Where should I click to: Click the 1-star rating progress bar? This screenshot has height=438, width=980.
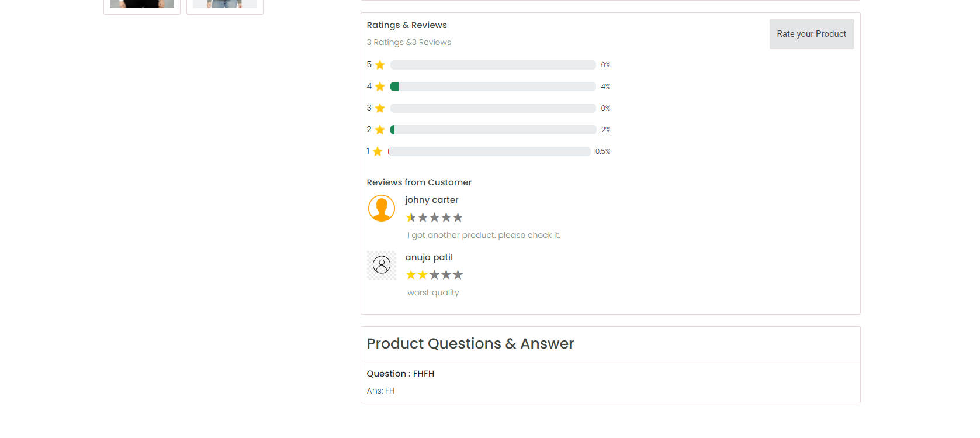coord(489,151)
